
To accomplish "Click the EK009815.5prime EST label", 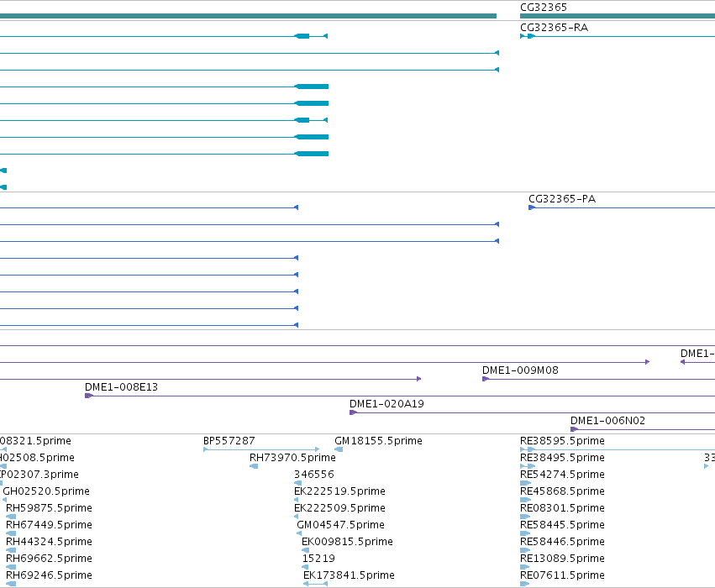I will [348, 542].
